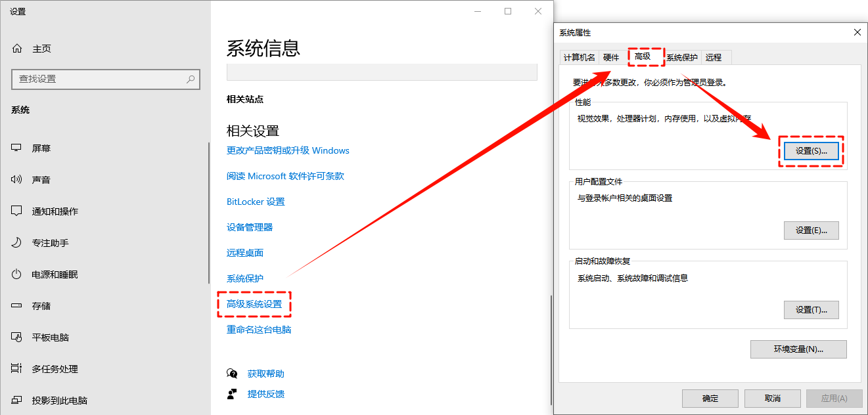Click the BitLocker 设置 link

pos(256,201)
